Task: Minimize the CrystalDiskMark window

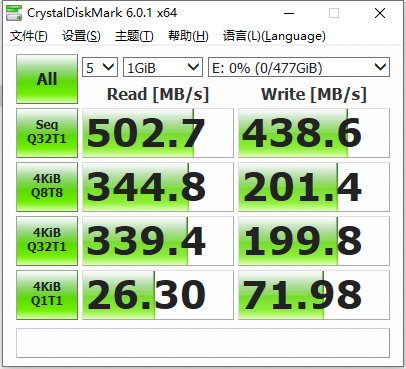Action: (x=289, y=13)
